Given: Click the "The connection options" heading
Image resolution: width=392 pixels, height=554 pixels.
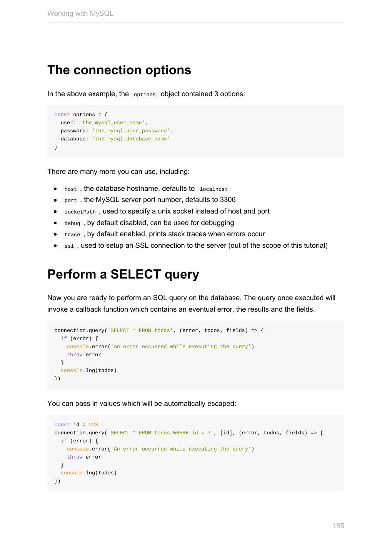Looking at the screenshot, I should point(119,70).
